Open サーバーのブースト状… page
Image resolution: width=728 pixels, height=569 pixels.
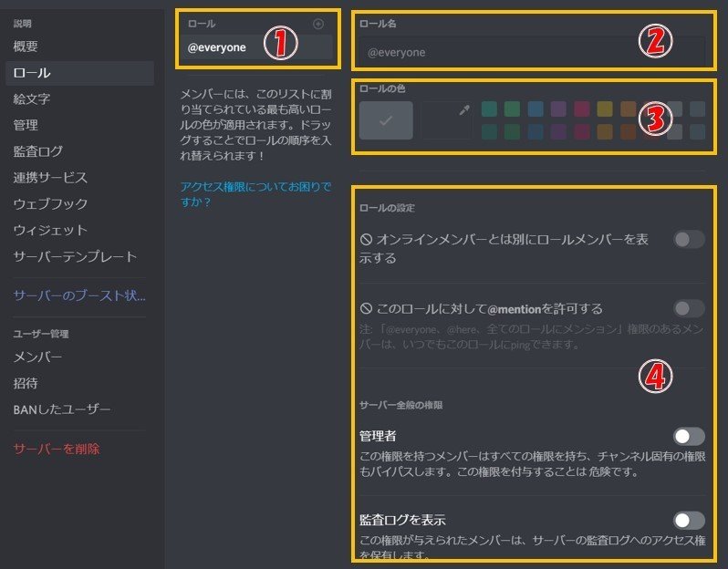click(x=79, y=295)
